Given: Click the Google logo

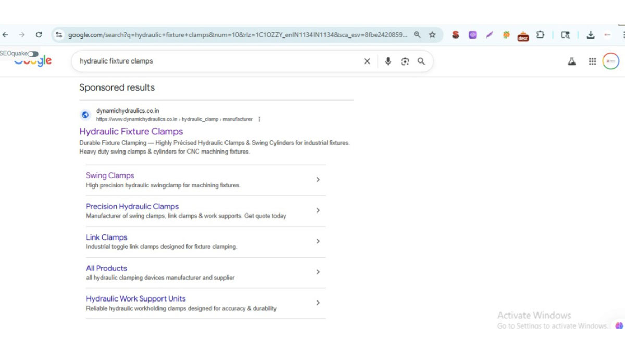Looking at the screenshot, I should click(32, 61).
